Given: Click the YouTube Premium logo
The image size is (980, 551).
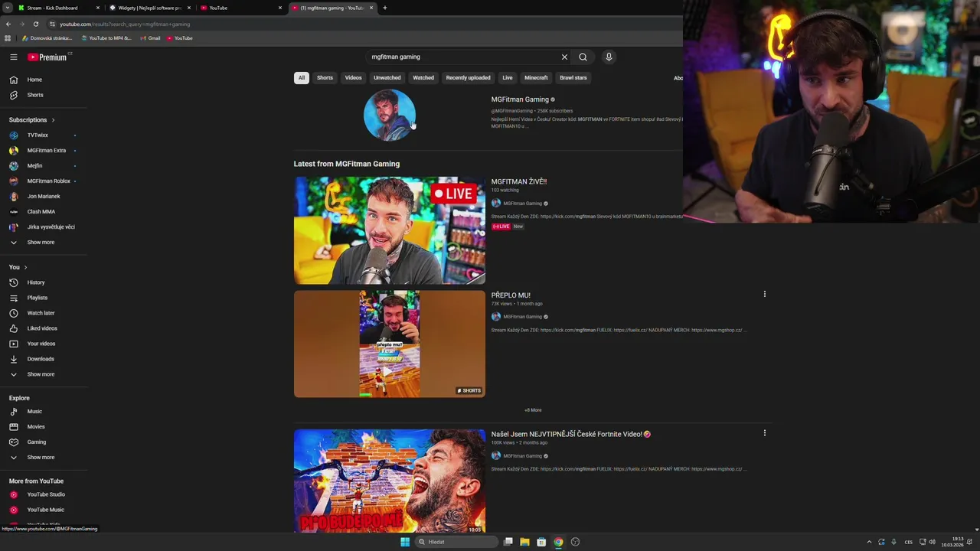Looking at the screenshot, I should (47, 57).
